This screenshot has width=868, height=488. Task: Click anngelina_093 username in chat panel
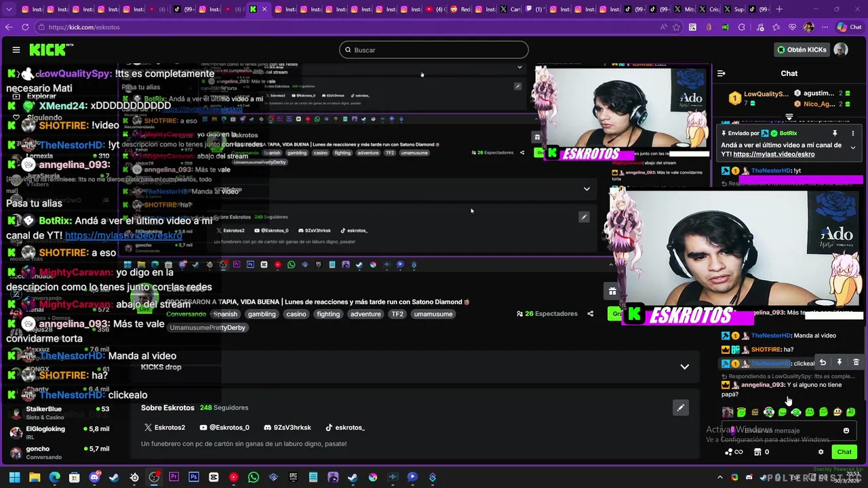click(x=763, y=385)
